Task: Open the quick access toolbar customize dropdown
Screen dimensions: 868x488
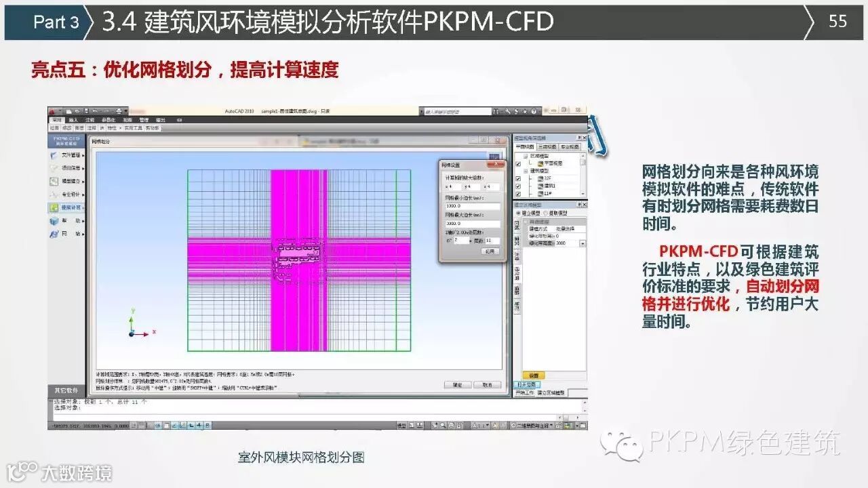Action: (x=126, y=110)
